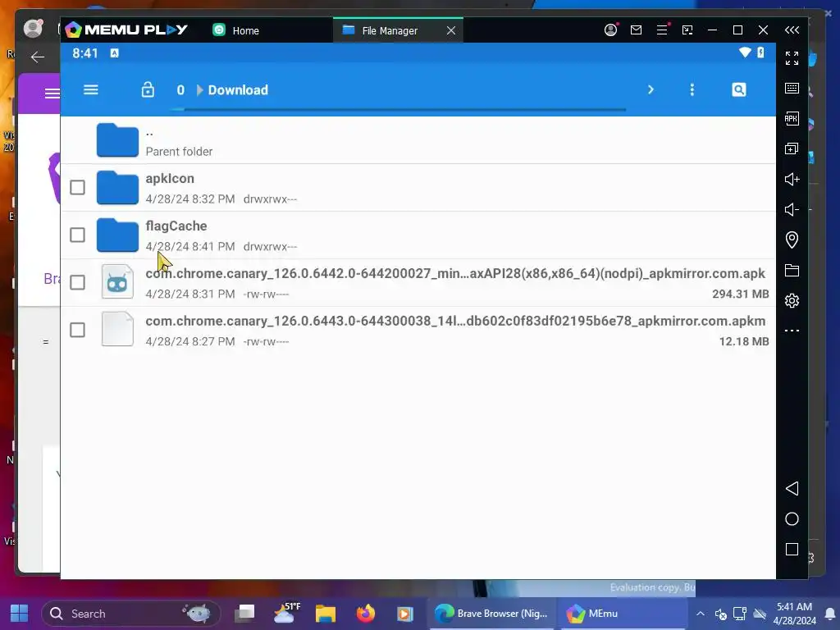Click the APK file's Android icon

pos(117,282)
